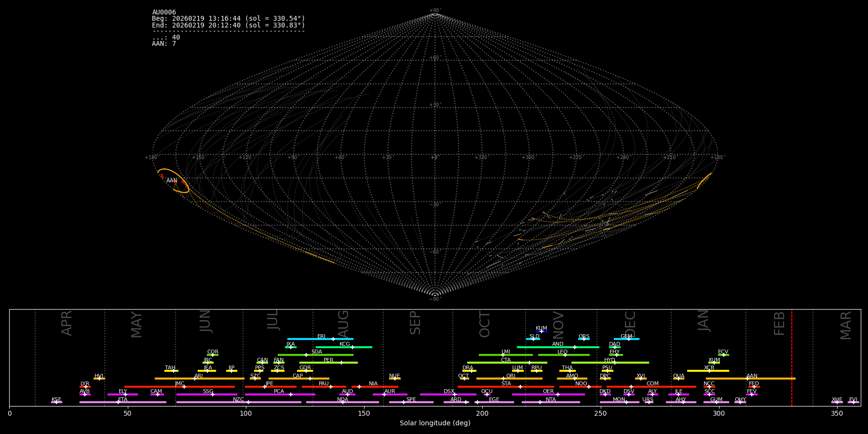The height and width of the screenshot is (434, 868).
Task: Select the OER shower label
Action: pyautogui.click(x=548, y=392)
